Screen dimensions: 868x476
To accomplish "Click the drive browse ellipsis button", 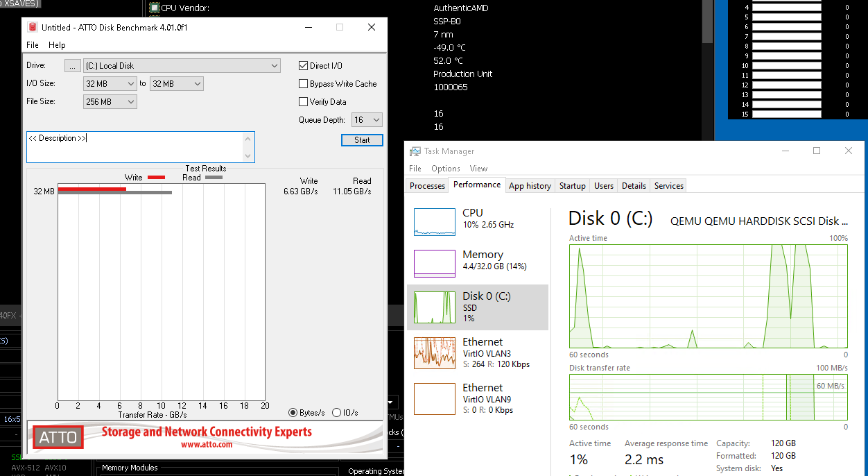I will (73, 66).
